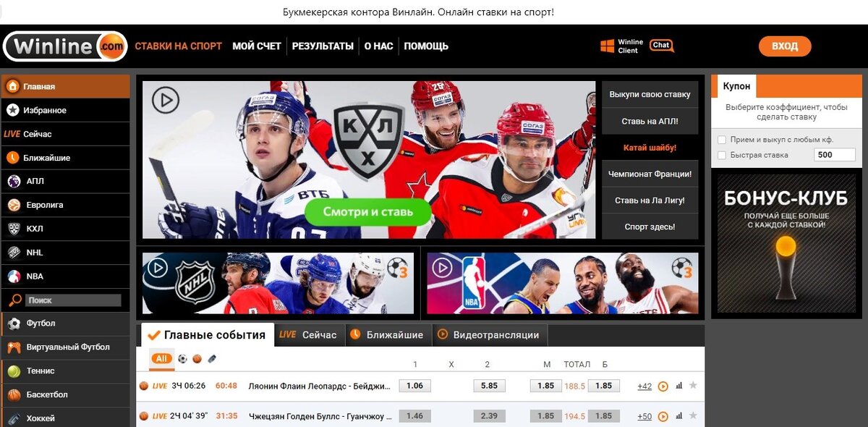Image resolution: width=868 pixels, height=427 pixels.
Task: Toggle the Быстрая ставка checkbox
Action: 722,155
